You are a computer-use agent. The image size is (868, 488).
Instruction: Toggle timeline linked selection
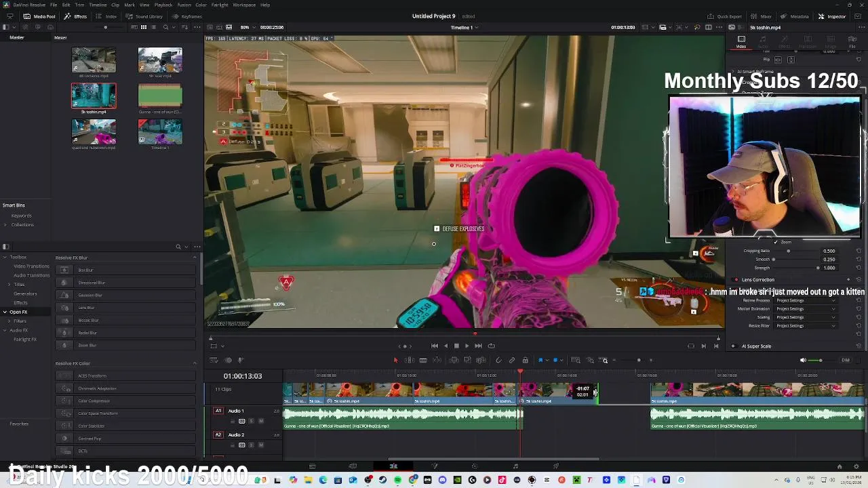click(x=512, y=360)
